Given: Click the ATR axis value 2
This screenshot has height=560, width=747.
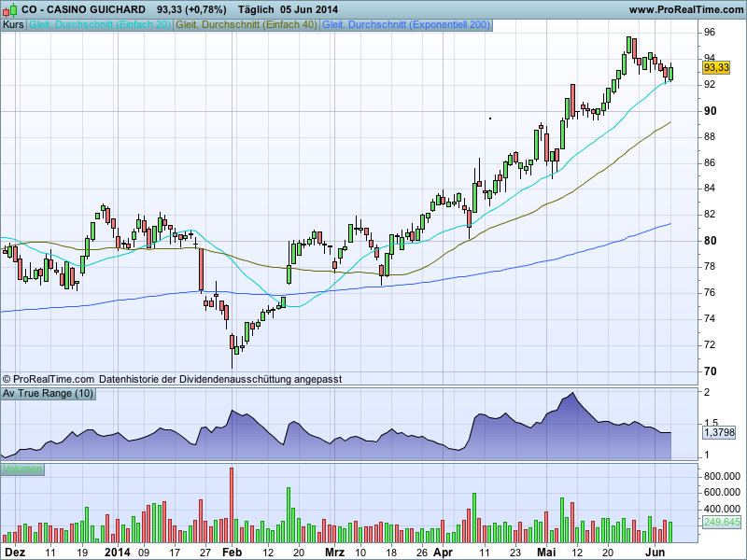Looking at the screenshot, I should (x=707, y=392).
